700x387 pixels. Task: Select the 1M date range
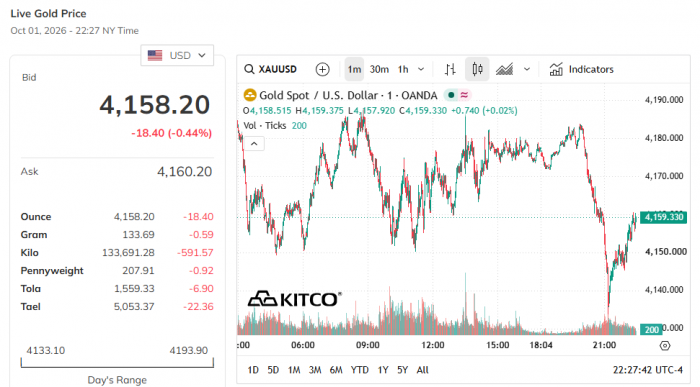point(294,370)
